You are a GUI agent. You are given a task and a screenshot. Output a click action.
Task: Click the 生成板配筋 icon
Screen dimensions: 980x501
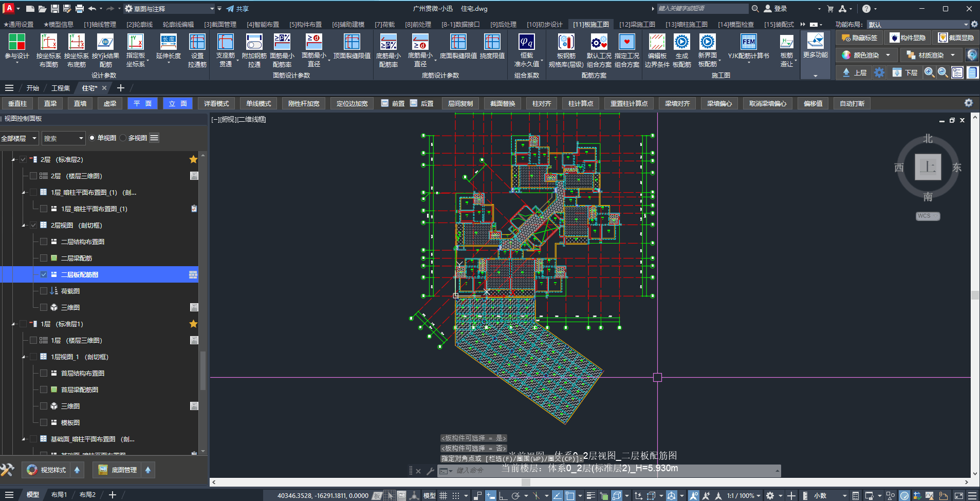click(681, 43)
